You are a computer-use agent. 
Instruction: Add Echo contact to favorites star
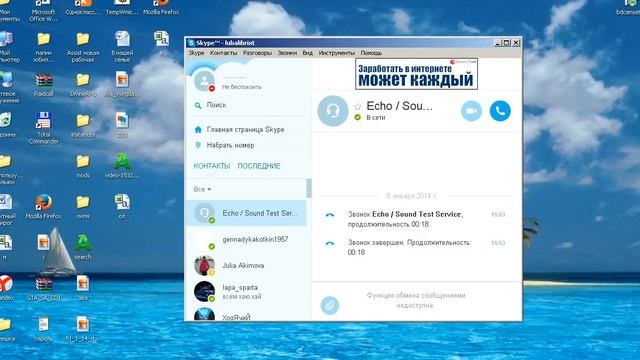click(x=358, y=107)
